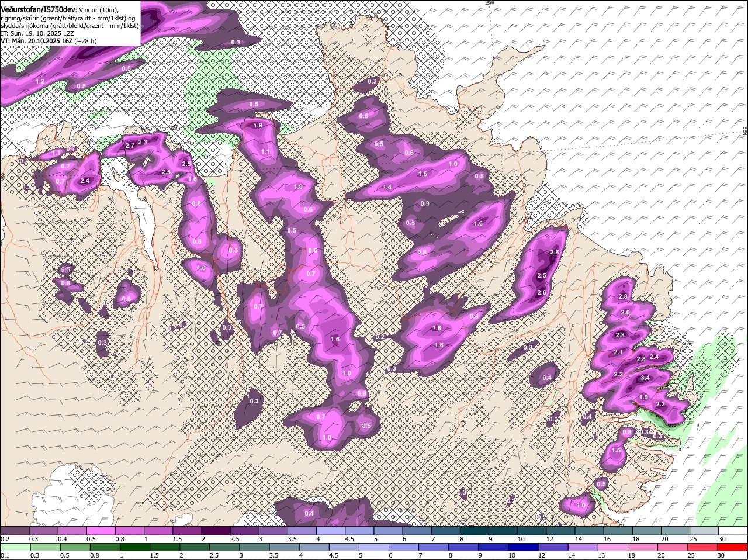Click the 1.2 value in the top-left band

click(40, 81)
